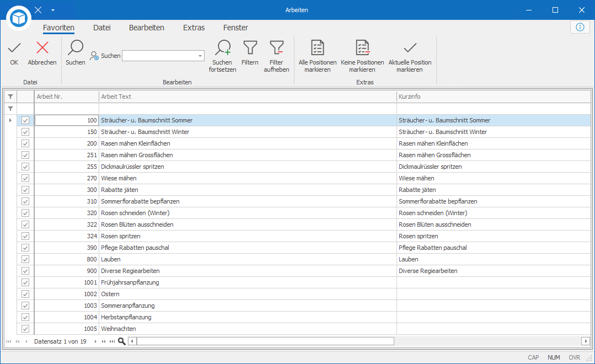Viewport: 595px width, 364px height.
Task: Click the Suchen fortsetzen icon
Action: (x=222, y=48)
